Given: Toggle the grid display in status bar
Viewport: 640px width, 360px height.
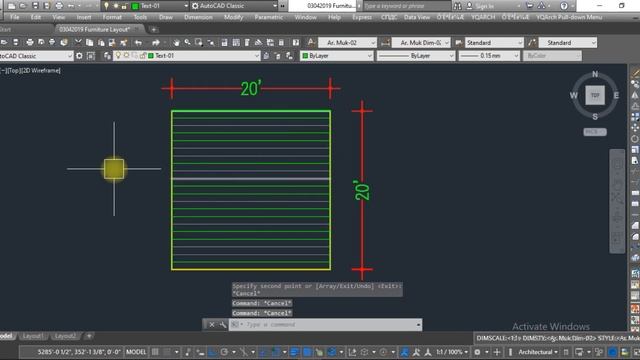Looking at the screenshot, I should point(155,351).
